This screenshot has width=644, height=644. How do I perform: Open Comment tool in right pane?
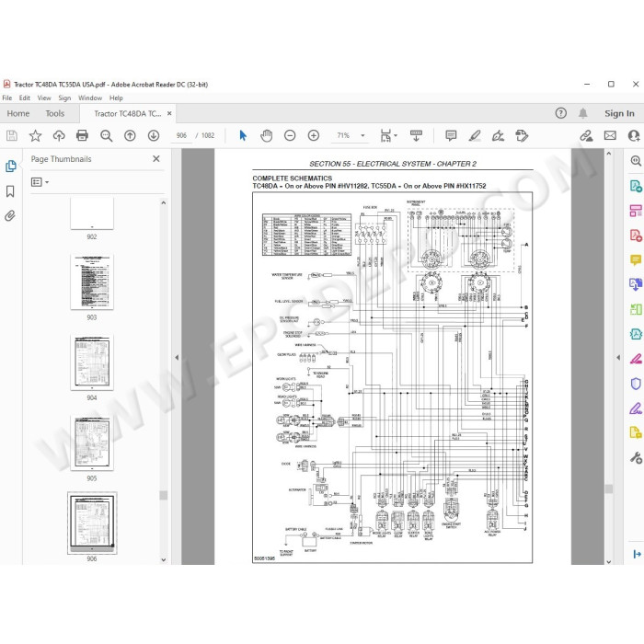pyautogui.click(x=636, y=260)
